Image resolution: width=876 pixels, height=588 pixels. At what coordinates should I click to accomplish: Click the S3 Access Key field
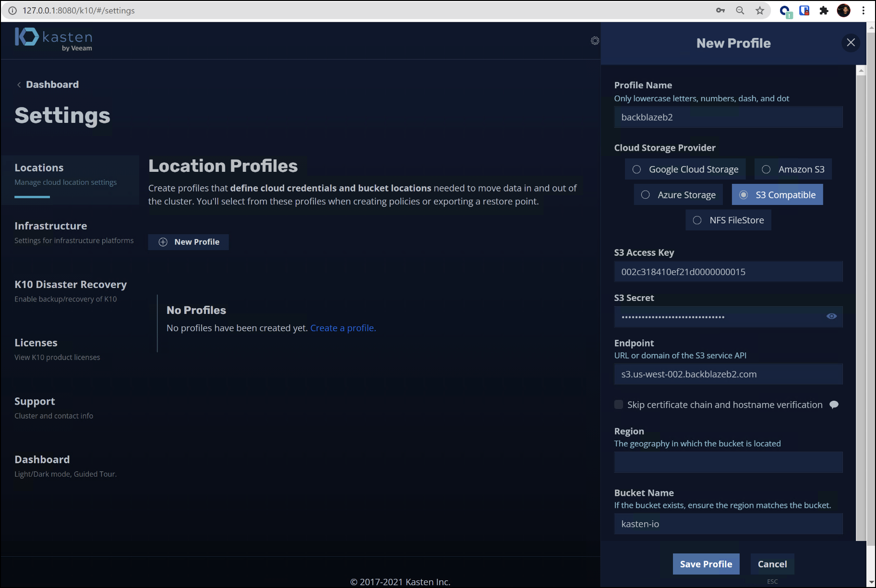[x=728, y=272]
